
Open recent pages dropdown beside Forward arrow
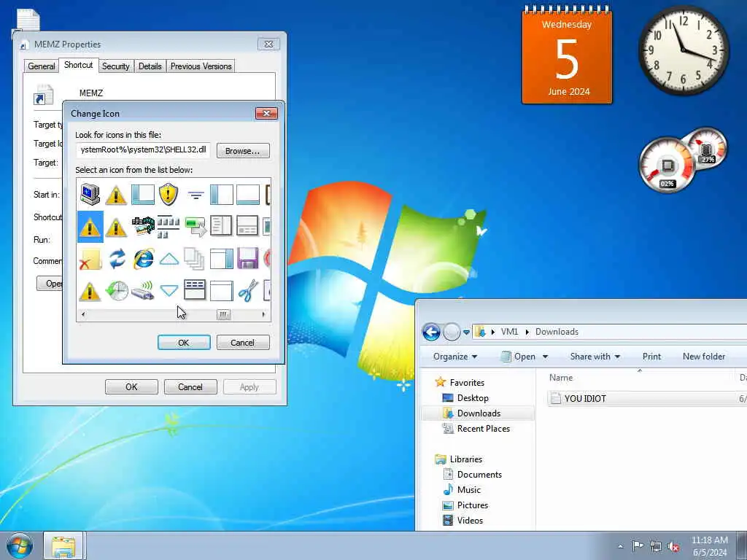(x=466, y=332)
